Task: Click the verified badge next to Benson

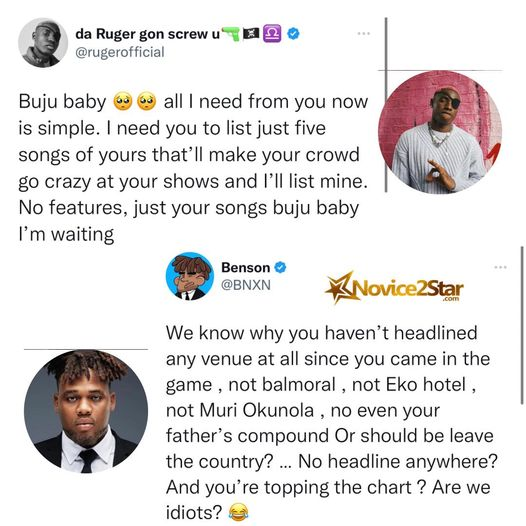Action: pyautogui.click(x=280, y=267)
